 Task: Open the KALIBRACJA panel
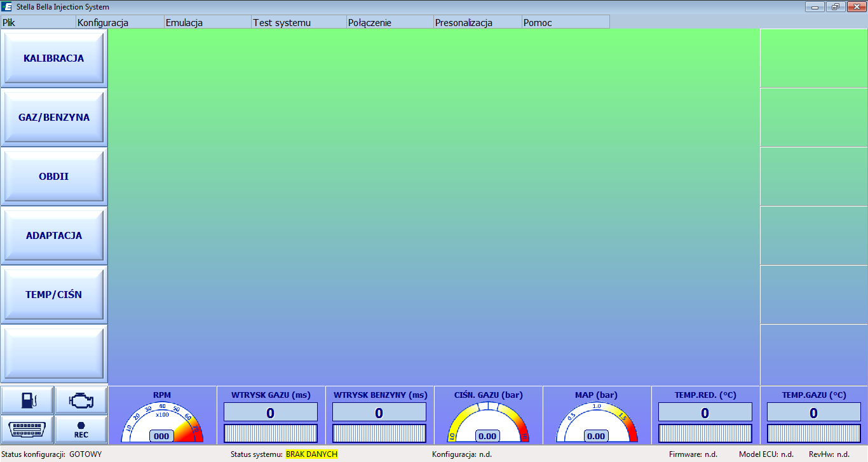click(x=54, y=58)
